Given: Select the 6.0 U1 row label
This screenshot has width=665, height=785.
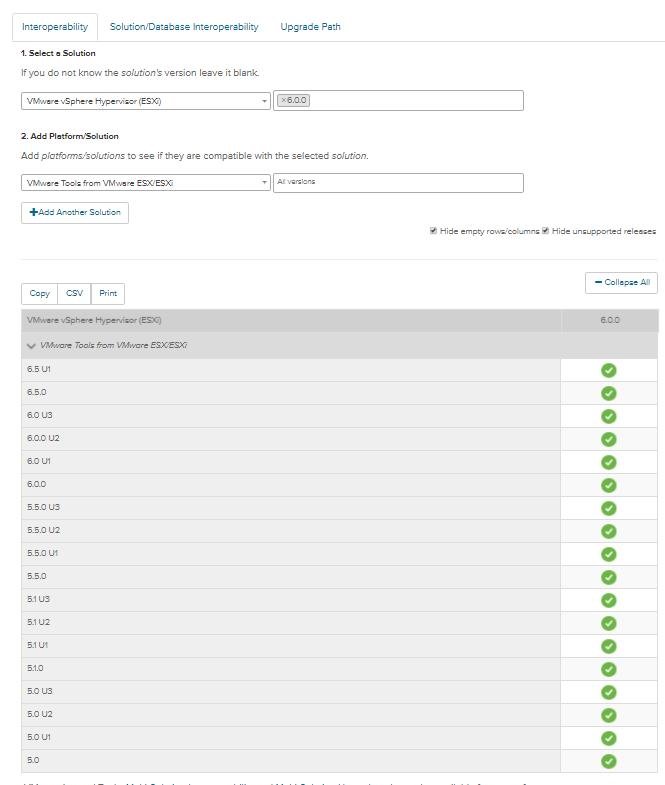Looking at the screenshot, I should pos(39,461).
